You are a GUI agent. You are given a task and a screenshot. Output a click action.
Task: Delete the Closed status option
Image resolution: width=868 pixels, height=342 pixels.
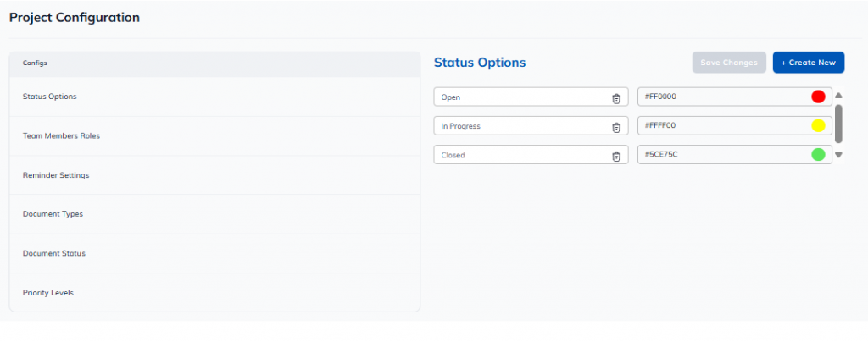(x=616, y=156)
